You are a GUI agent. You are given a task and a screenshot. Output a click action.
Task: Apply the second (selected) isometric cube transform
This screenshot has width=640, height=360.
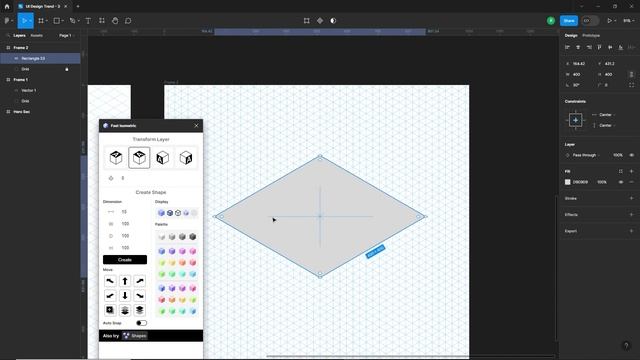tap(139, 158)
